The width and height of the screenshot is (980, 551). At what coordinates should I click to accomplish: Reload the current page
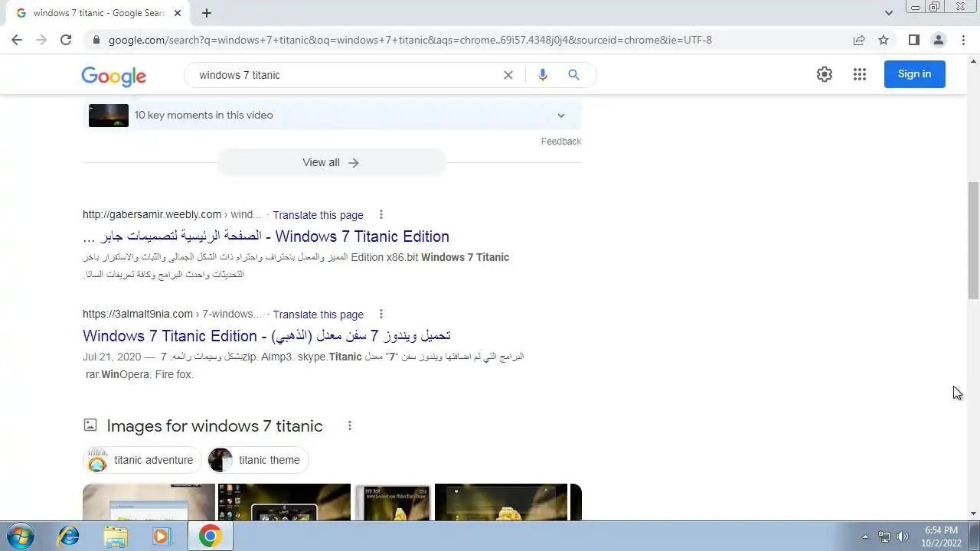coord(66,40)
